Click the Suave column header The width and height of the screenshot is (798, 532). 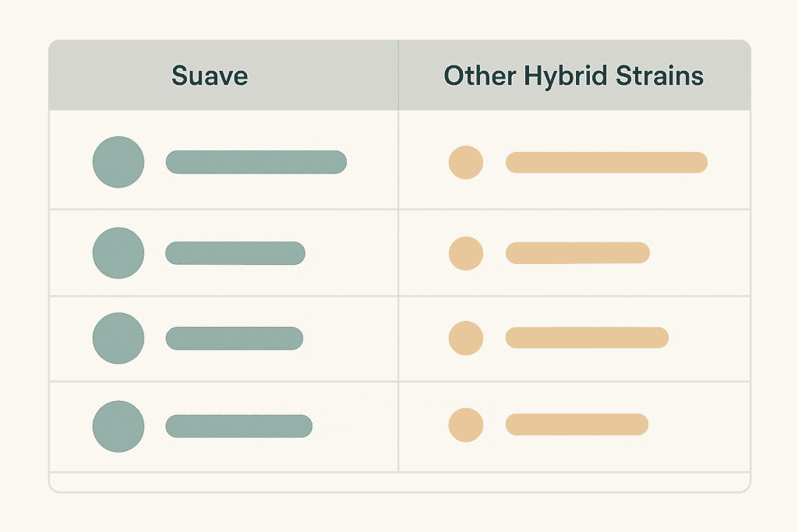point(210,76)
